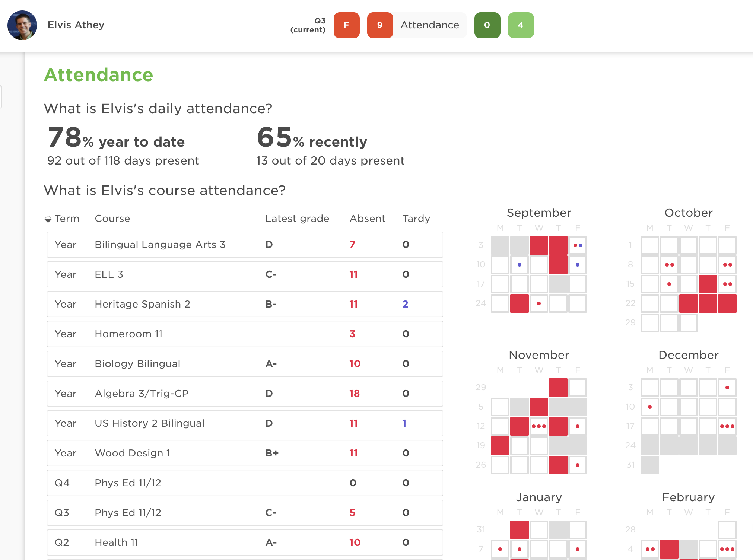Click September's first Friday with two dots
753x560 pixels.
click(x=578, y=245)
